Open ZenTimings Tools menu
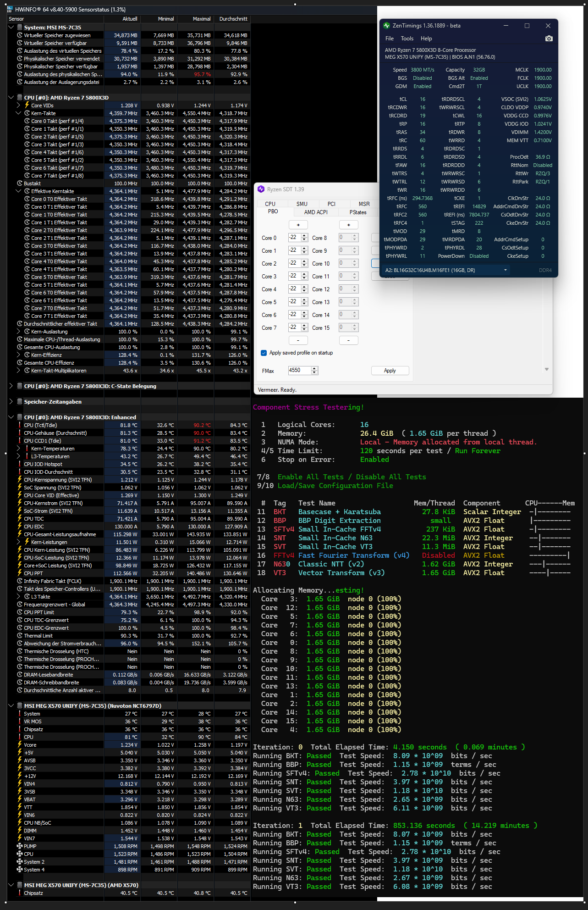Viewport: 588px width, 910px height. coord(407,39)
